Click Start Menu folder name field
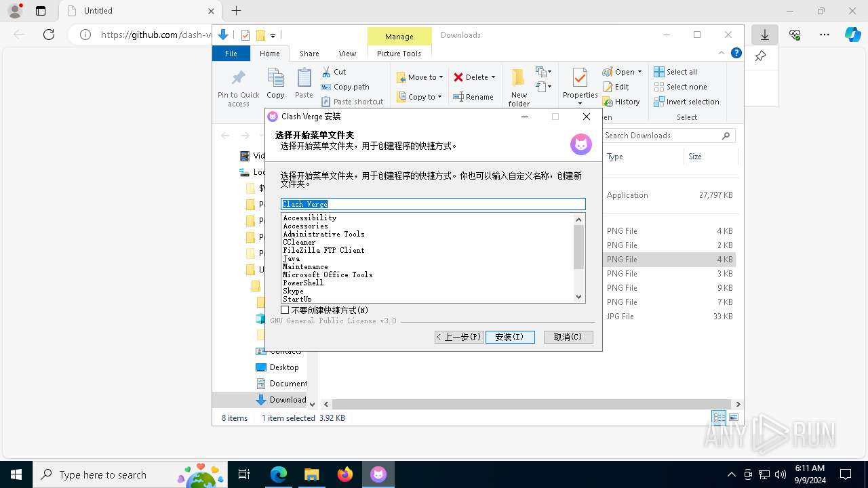Viewport: 868px width, 488px height. point(433,204)
